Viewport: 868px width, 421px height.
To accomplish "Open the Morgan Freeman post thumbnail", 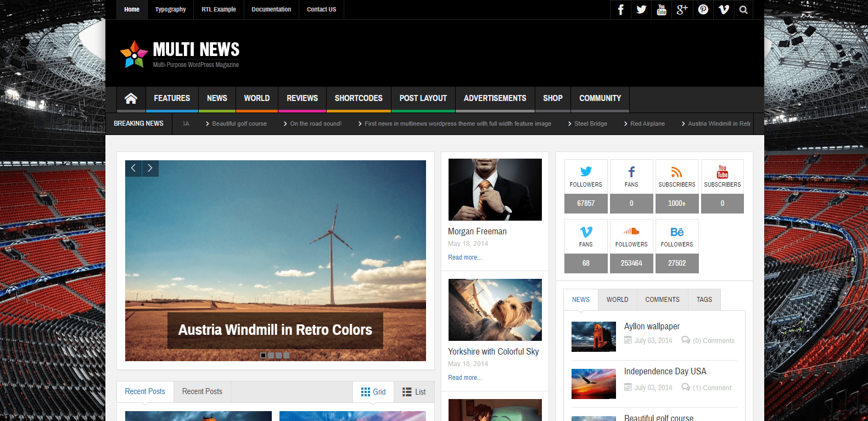I will [495, 189].
